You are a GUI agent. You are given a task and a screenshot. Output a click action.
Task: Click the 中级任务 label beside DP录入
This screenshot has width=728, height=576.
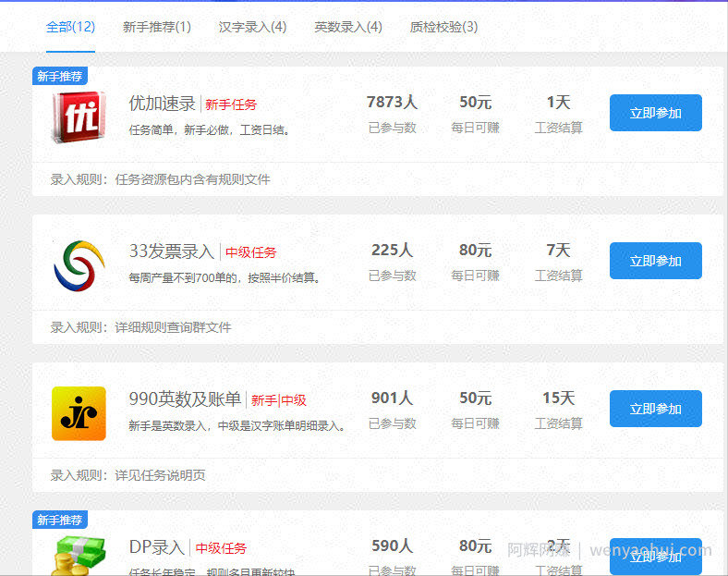coord(221,548)
